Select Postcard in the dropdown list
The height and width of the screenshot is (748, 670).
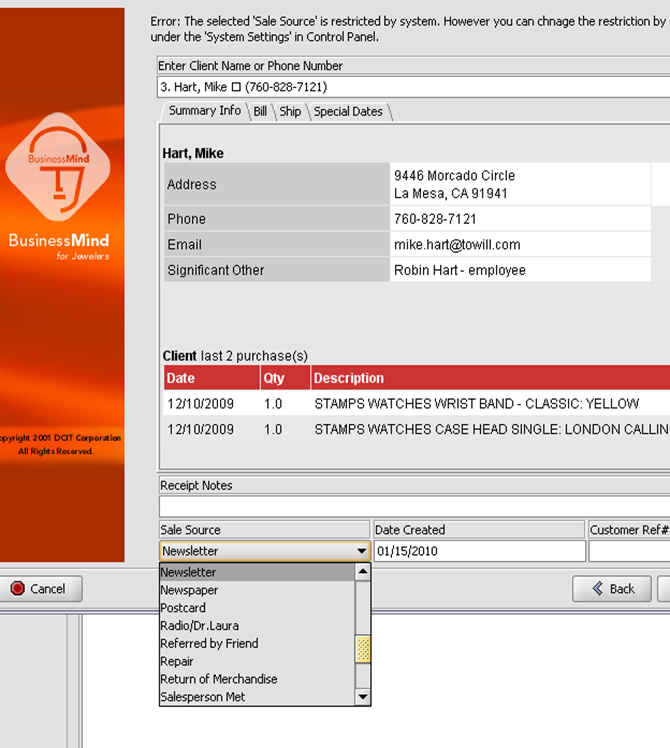pos(183,608)
